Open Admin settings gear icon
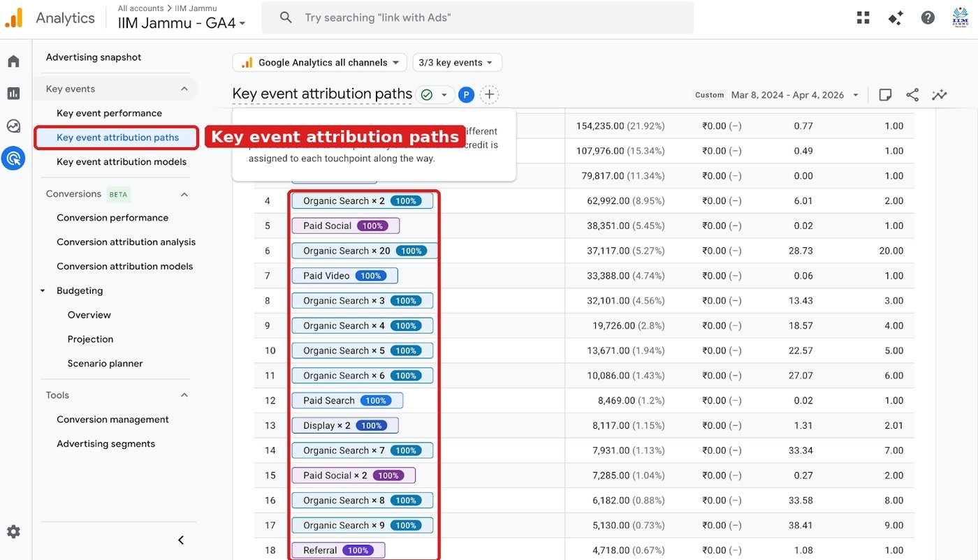 [x=13, y=532]
